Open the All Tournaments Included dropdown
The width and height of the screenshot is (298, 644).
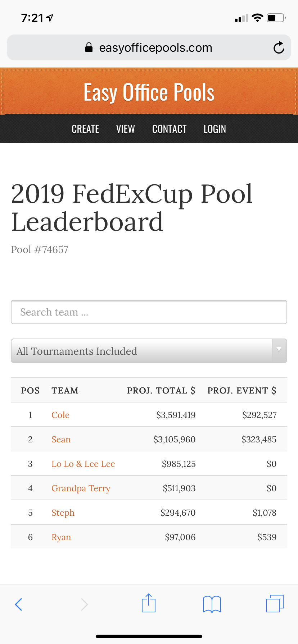click(149, 351)
